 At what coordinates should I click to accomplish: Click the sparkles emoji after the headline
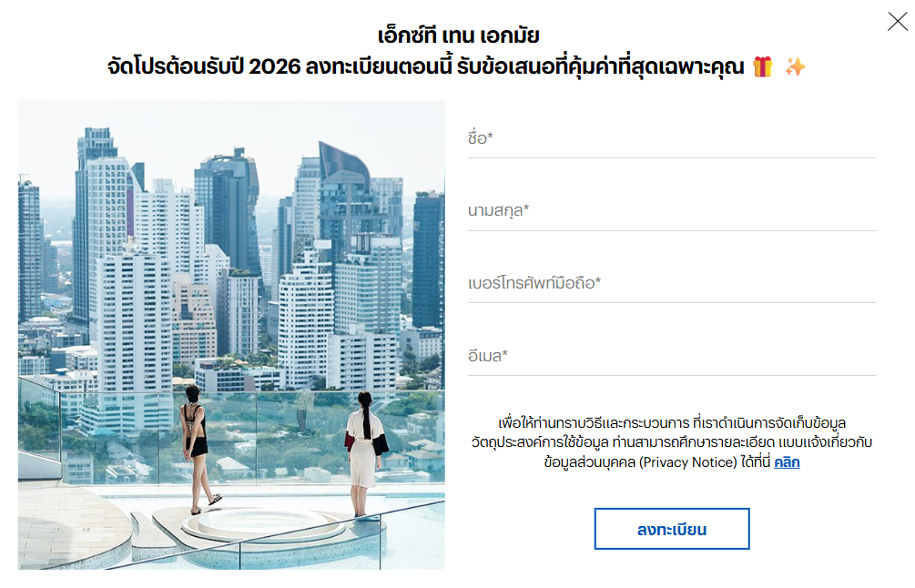pyautogui.click(x=795, y=66)
